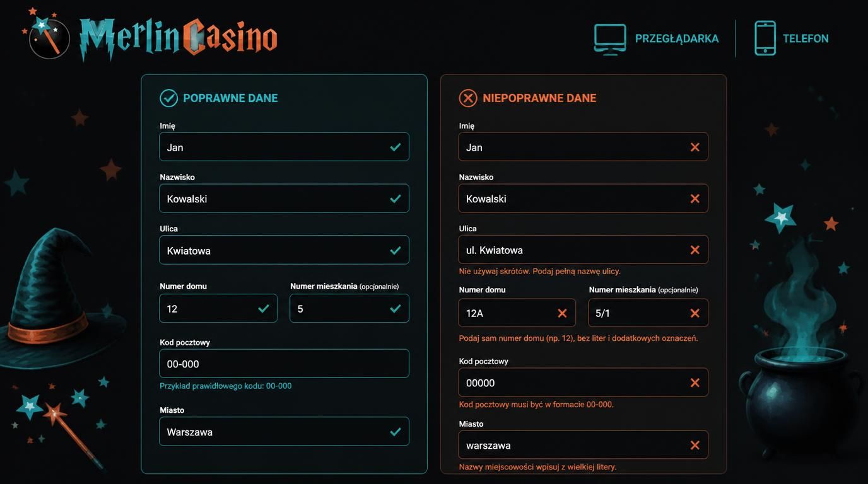Viewport: 868px width, 484px height.
Task: Focus the Kod pocztowy field with 00-000
Action: (284, 364)
